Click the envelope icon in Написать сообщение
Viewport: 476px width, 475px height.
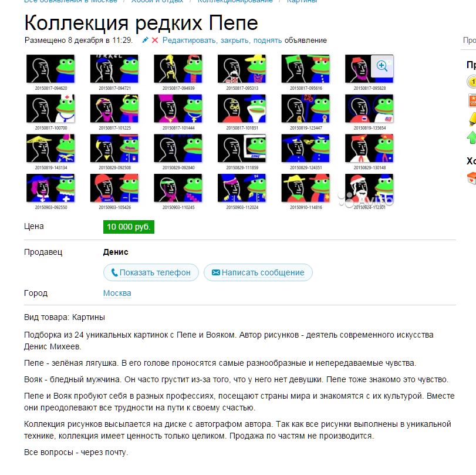pos(216,272)
